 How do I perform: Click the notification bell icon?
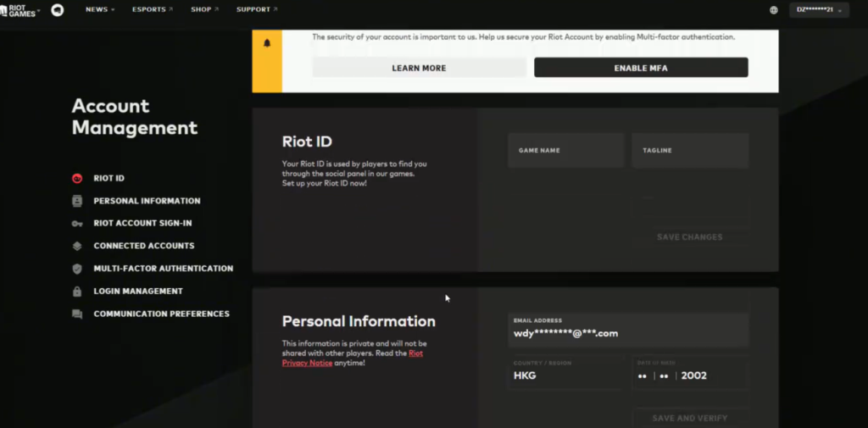267,43
